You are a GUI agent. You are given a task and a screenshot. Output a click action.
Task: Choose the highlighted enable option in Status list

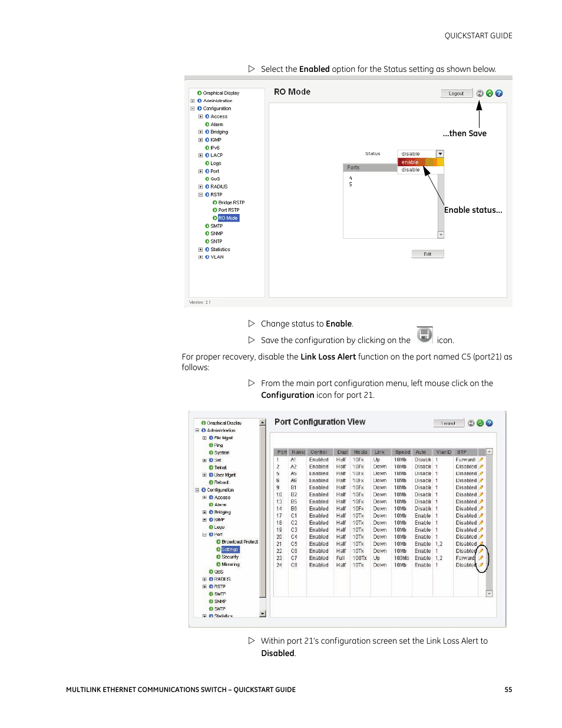[421, 162]
